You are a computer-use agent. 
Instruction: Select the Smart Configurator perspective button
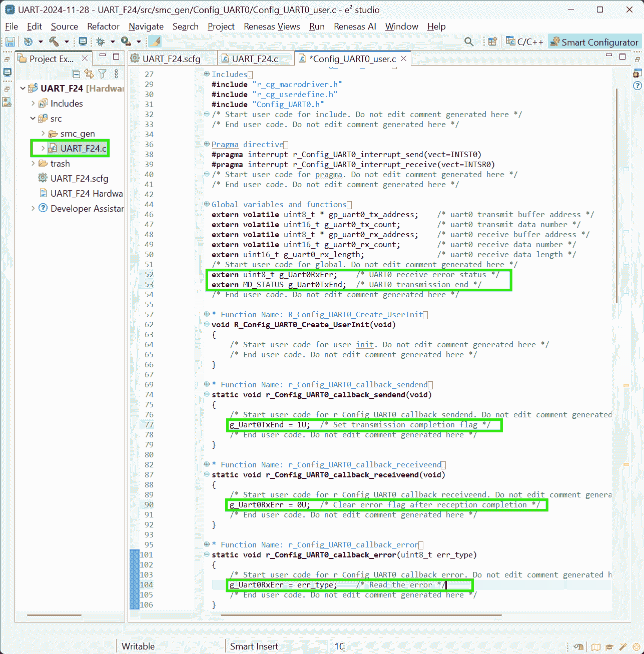(594, 42)
